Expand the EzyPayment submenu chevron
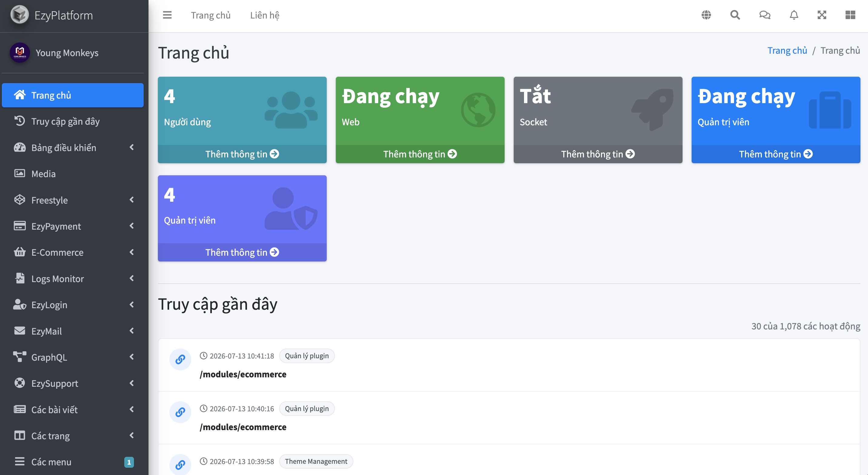Screen dimensions: 868x475 [x=132, y=226]
